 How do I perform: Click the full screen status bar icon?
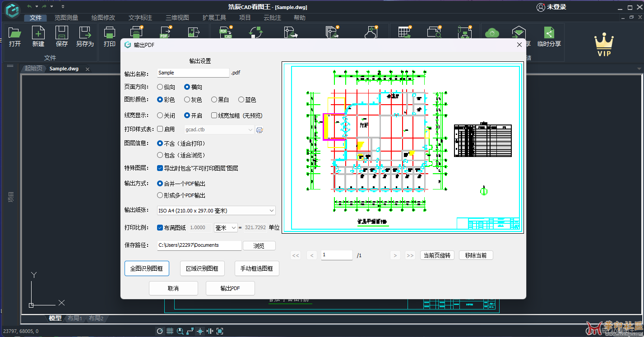tap(220, 331)
